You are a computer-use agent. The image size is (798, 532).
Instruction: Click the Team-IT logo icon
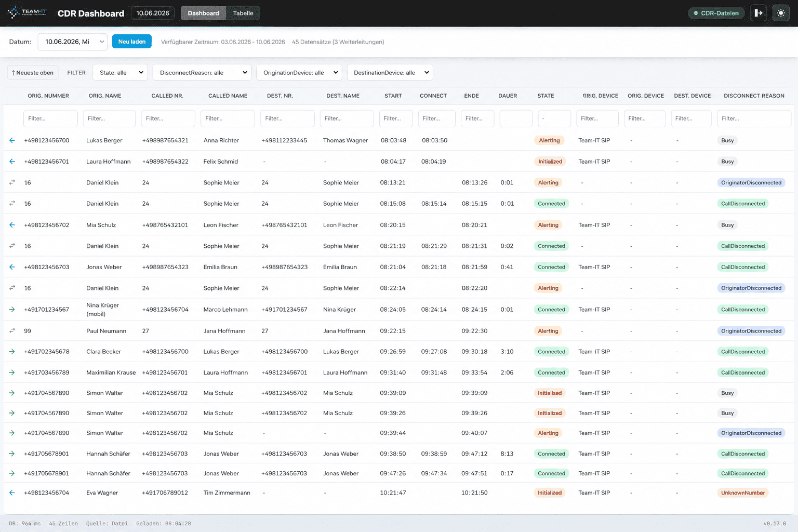(x=13, y=12)
